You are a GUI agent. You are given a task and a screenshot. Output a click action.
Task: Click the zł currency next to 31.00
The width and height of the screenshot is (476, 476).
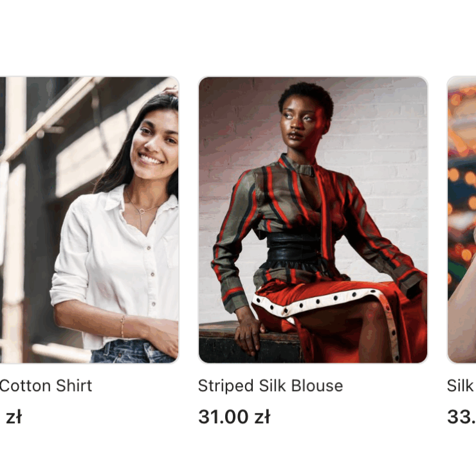(262, 417)
